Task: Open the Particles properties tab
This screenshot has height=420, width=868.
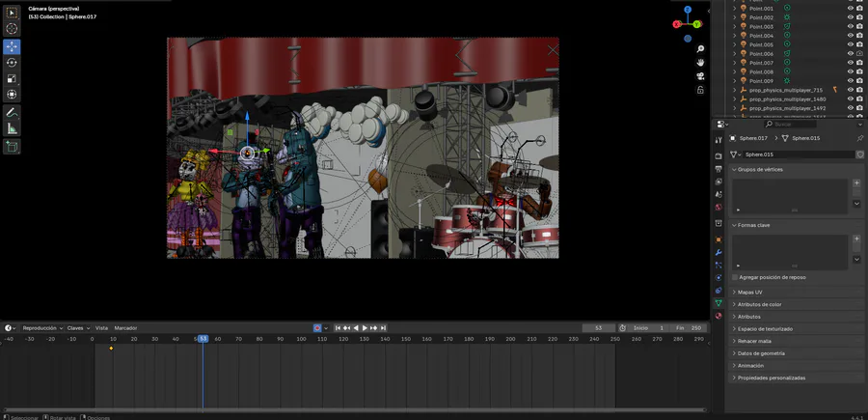Action: pos(719,265)
